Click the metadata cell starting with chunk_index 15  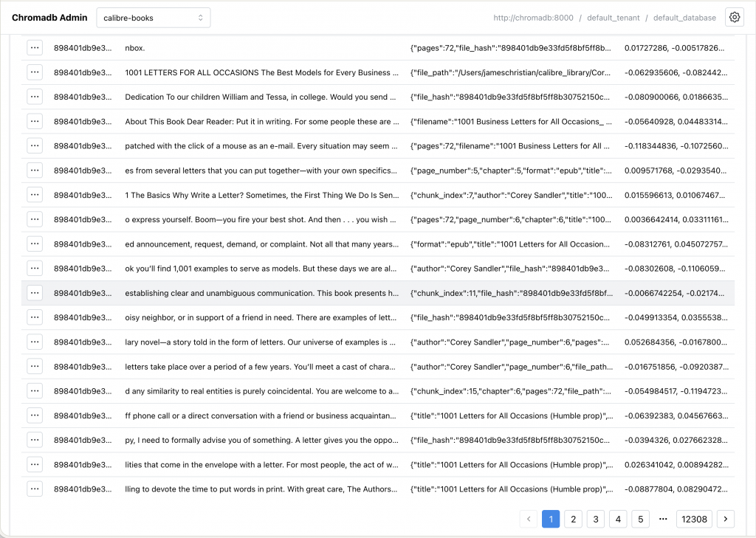(x=511, y=391)
